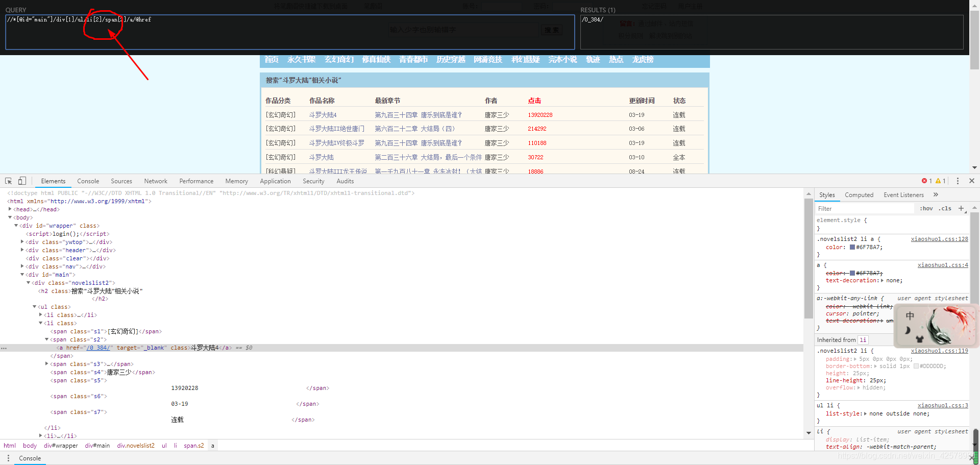Click the #6F78A7 swatch under .novelslist2 li a
This screenshot has width=980, height=465.
[852, 247]
